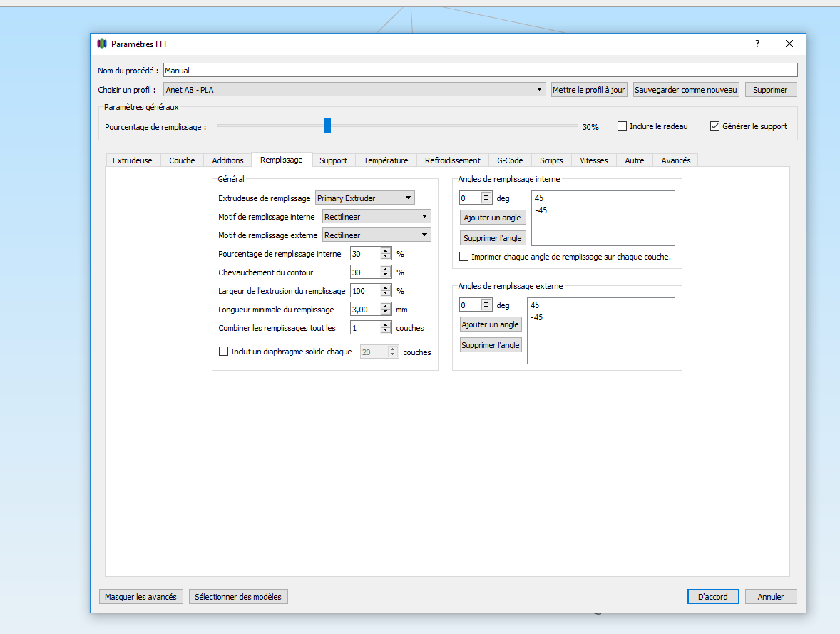Click the Simplify3D logo in title bar
Screen dimensions: 840x634
click(x=102, y=44)
